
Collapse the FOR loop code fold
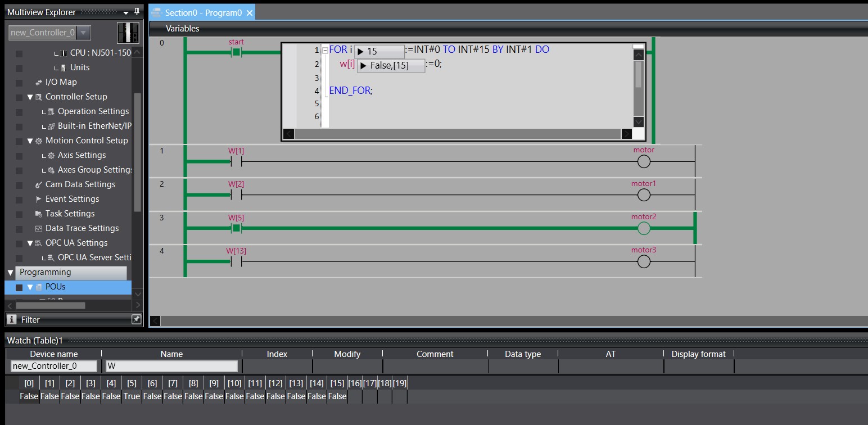click(325, 50)
